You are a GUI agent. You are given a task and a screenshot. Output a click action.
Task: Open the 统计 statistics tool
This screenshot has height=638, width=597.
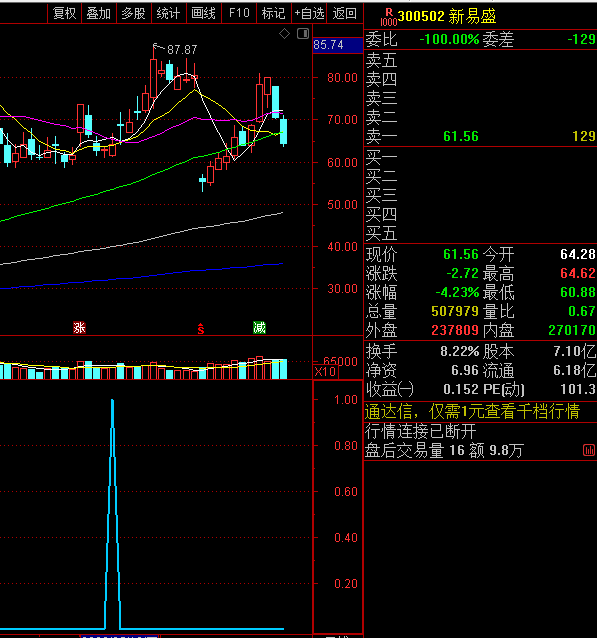[x=168, y=13]
